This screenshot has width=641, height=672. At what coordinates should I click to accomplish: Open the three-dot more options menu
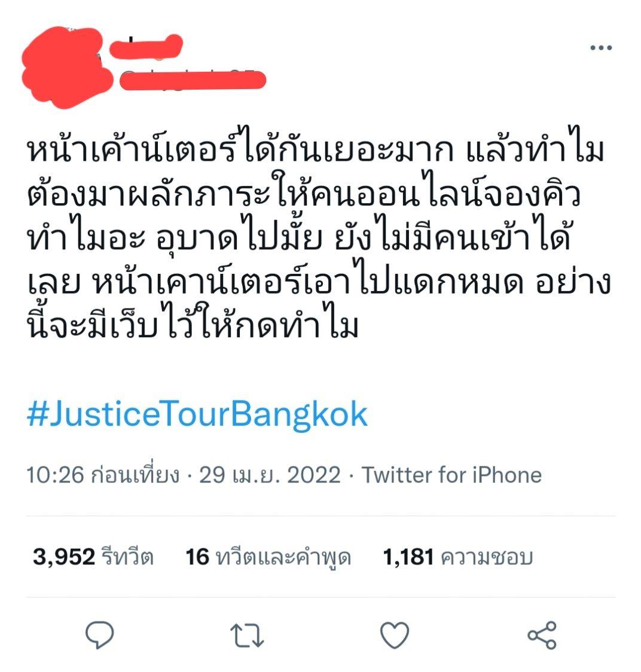click(x=601, y=48)
